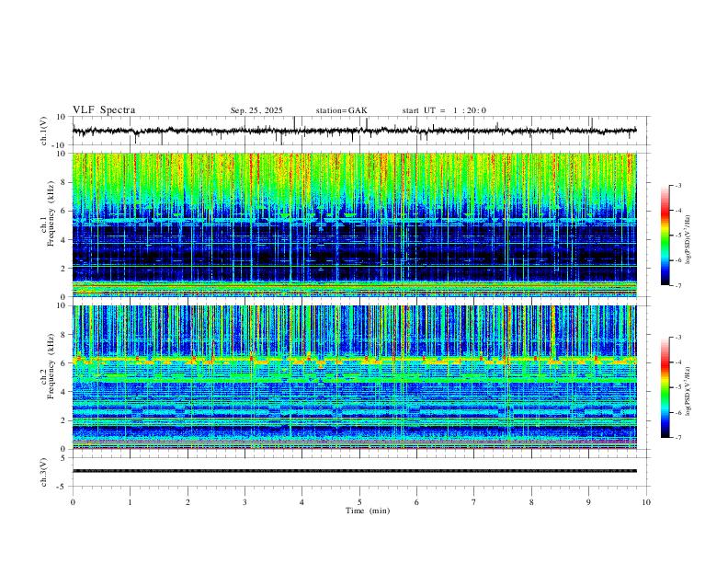Click time axis tick label '0'
The width and height of the screenshot is (728, 563).
click(x=73, y=502)
